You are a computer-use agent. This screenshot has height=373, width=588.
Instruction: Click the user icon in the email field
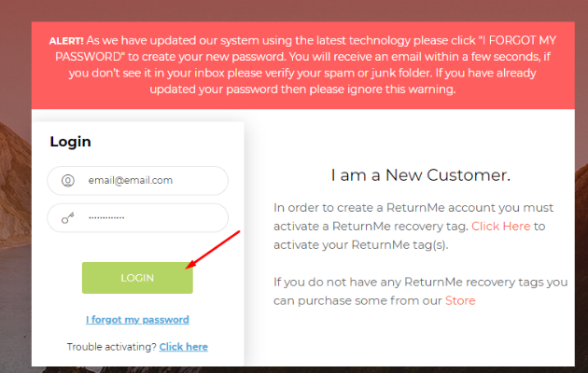point(67,180)
